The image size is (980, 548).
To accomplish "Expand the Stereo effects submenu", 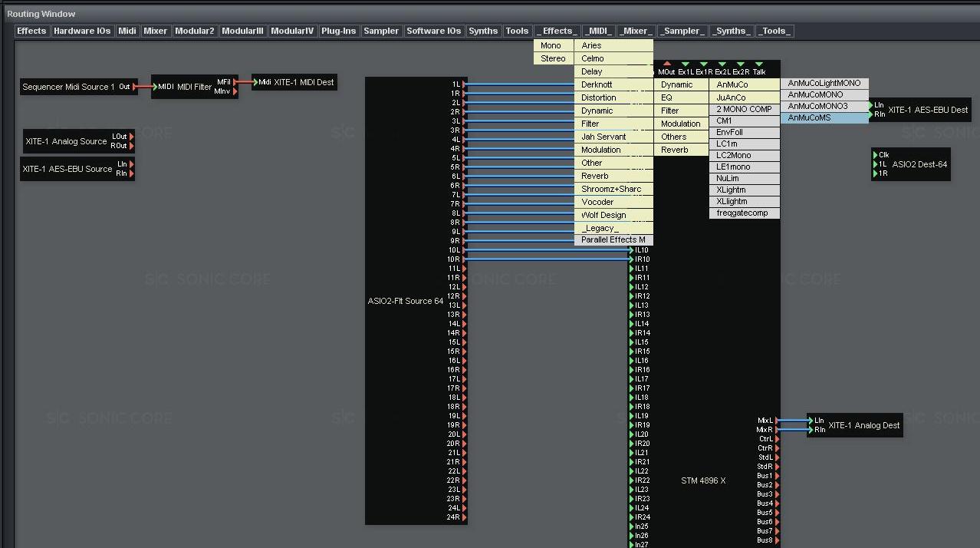I will [x=553, y=58].
